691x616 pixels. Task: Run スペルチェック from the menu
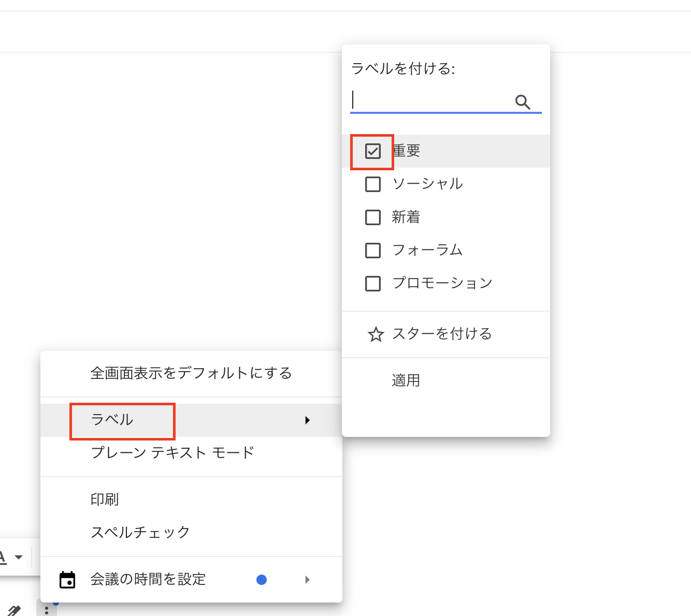(x=140, y=533)
